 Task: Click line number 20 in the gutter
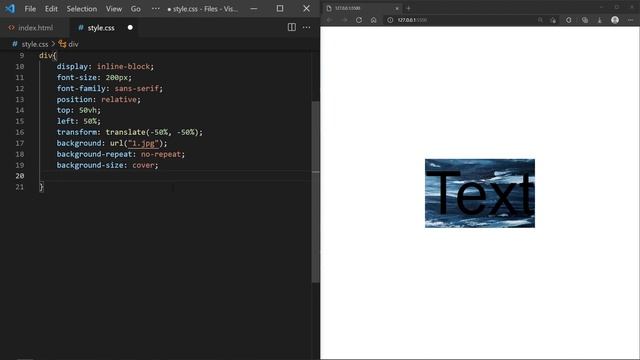click(20, 176)
